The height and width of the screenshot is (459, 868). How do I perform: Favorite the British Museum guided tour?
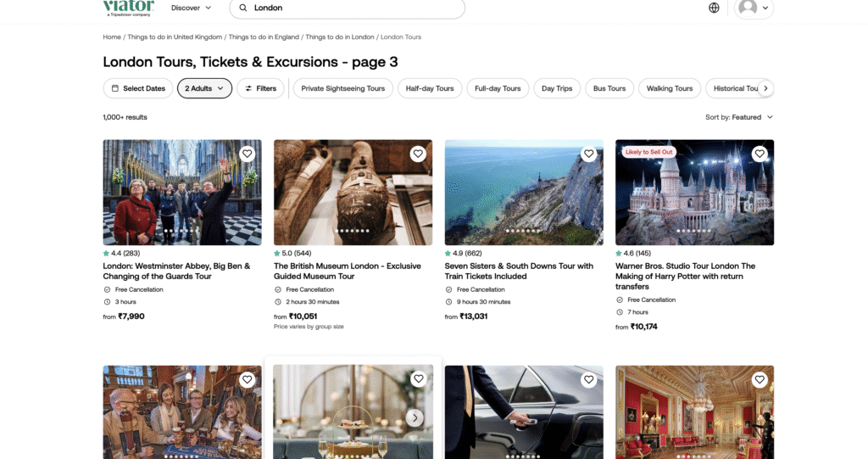click(418, 154)
